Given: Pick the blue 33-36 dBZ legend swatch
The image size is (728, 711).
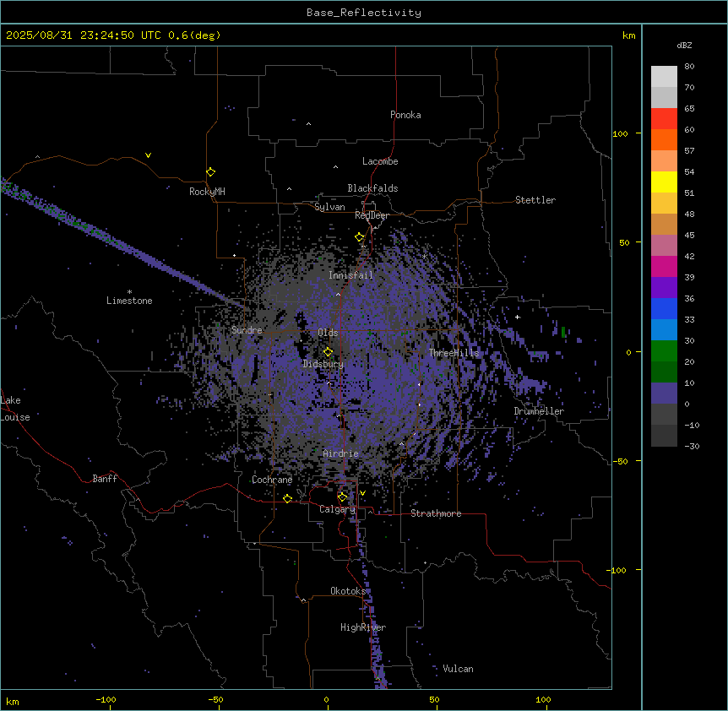Looking at the screenshot, I should pyautogui.click(x=664, y=308).
